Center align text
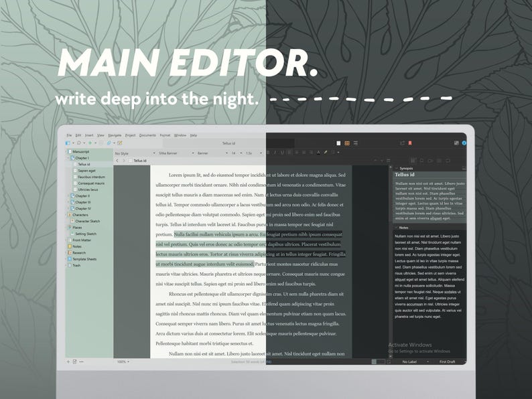This screenshot has width=532, height=399. pyautogui.click(x=297, y=153)
